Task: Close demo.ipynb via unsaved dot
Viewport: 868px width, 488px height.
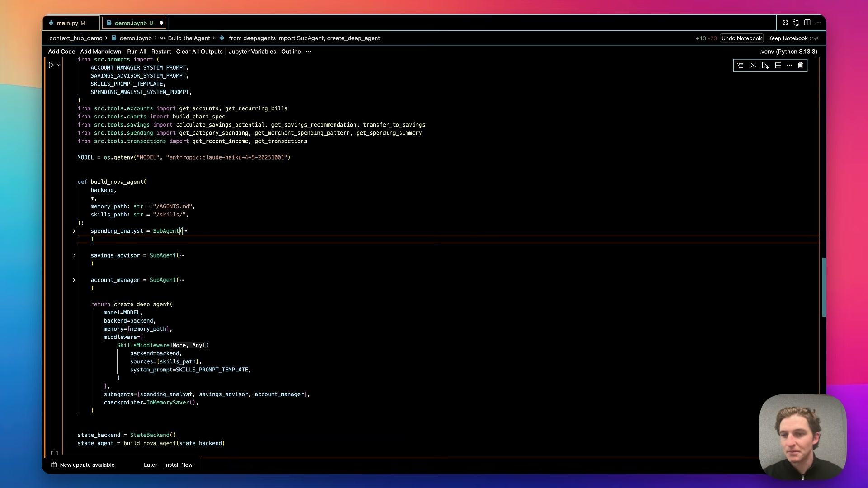Action: pos(161,23)
